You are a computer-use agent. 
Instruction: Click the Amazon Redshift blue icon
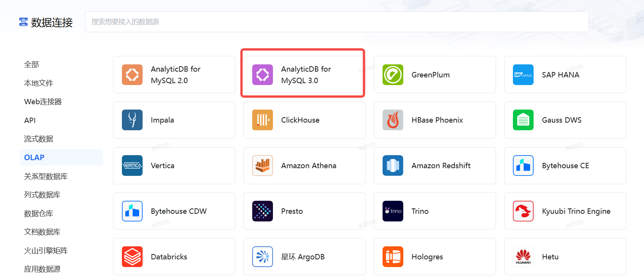click(x=393, y=166)
